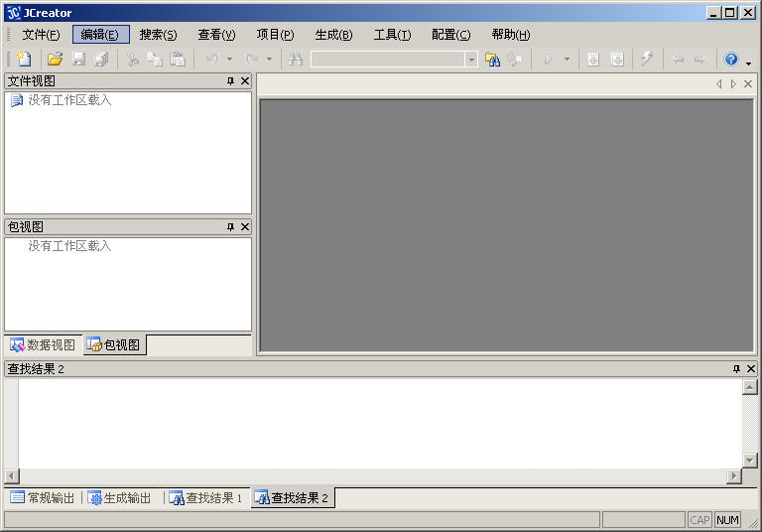Click the Back navigation arrow icon

pyautogui.click(x=678, y=60)
